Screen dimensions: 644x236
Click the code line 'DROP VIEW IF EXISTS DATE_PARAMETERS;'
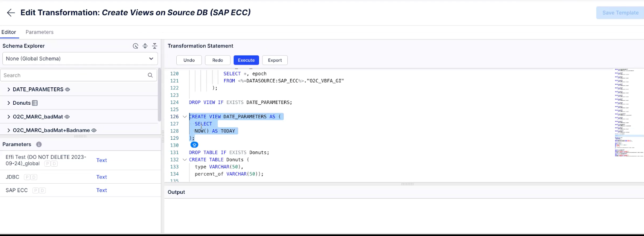(x=241, y=102)
